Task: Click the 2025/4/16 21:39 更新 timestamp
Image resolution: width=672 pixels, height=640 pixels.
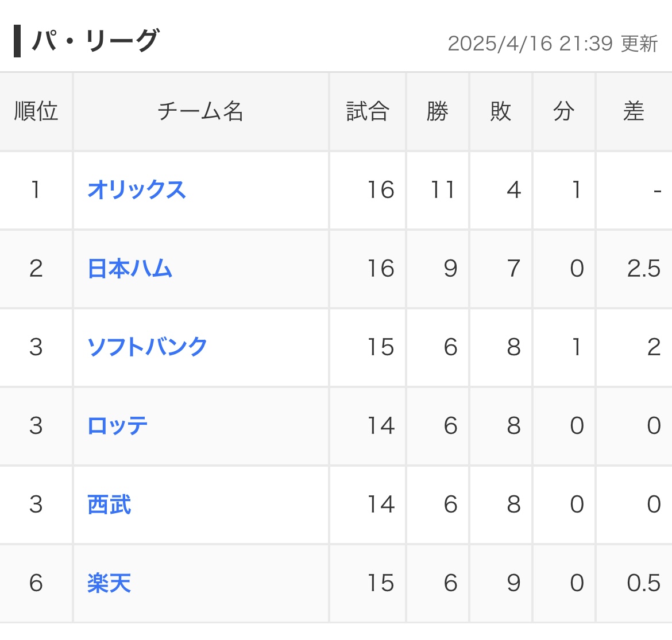Action: click(x=553, y=44)
